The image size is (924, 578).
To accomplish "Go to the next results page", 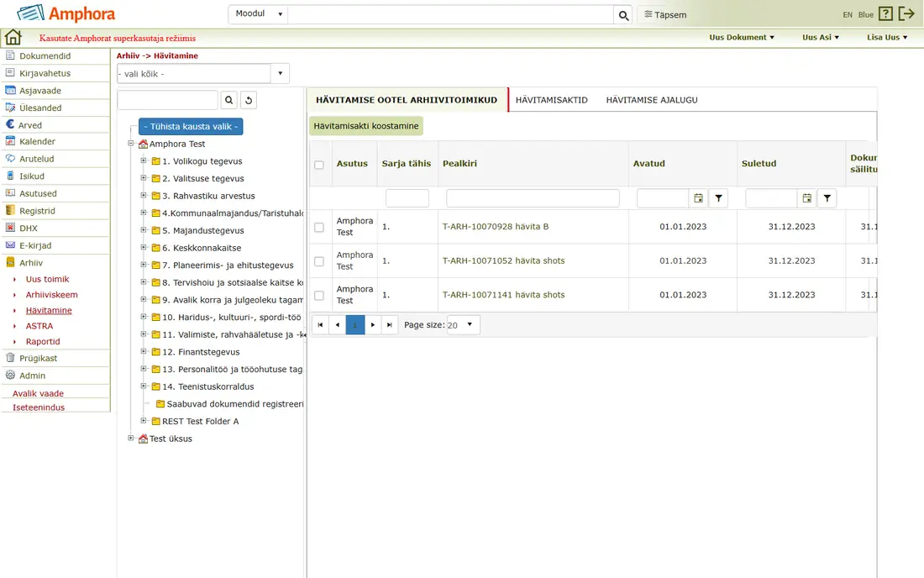I will point(372,324).
